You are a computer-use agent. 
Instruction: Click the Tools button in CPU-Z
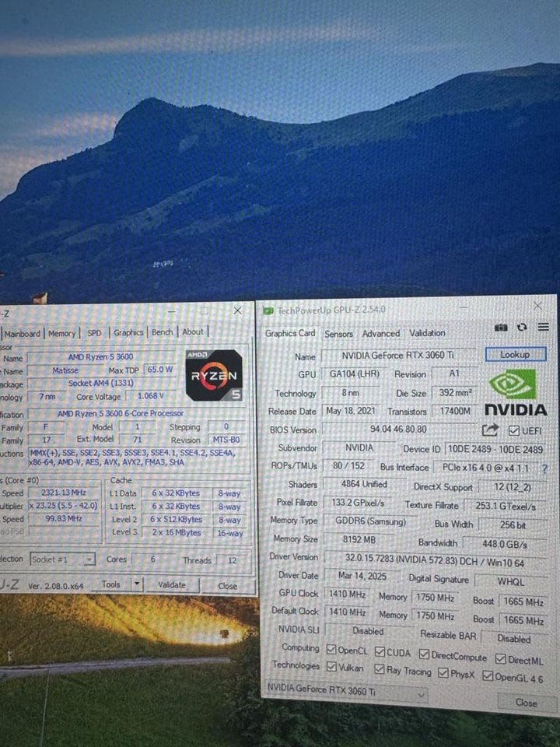[111, 584]
